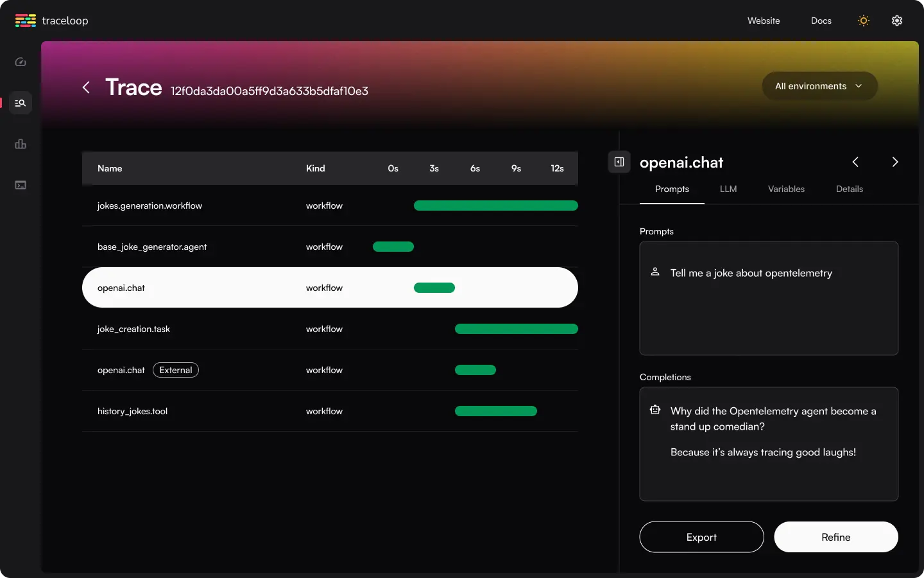Collapse the openai.chat side panel

(619, 162)
